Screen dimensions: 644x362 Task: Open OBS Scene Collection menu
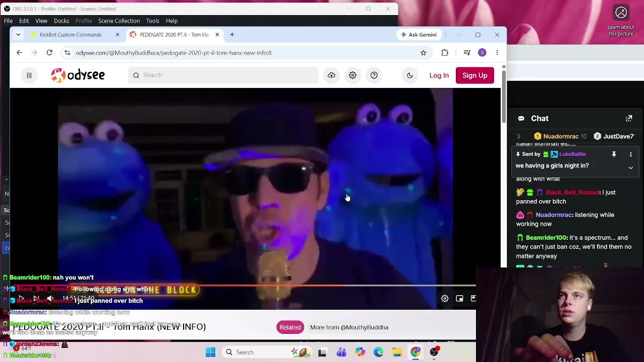119,21
